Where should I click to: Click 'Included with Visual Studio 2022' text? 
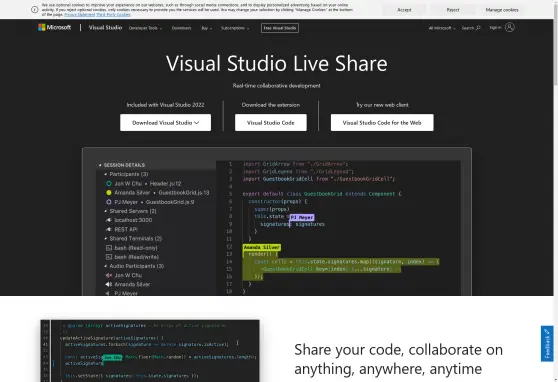click(x=165, y=105)
